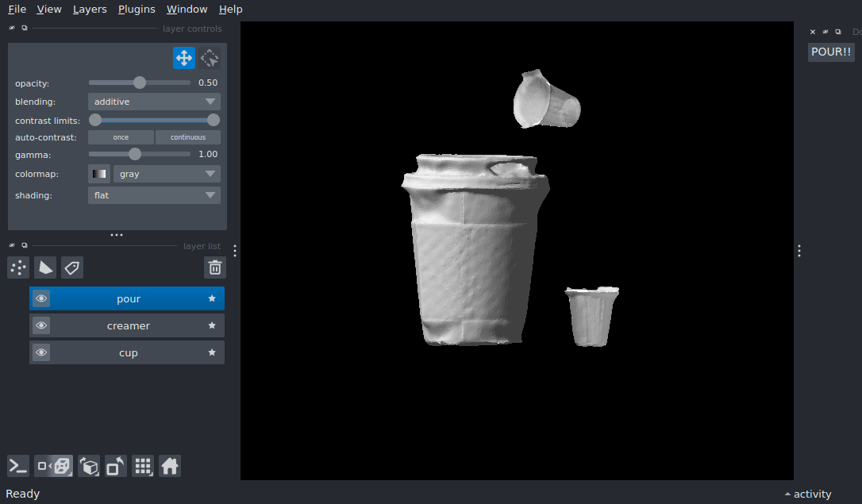Activate the transform layer tool
The width and height of the screenshot is (862, 504).
click(210, 58)
